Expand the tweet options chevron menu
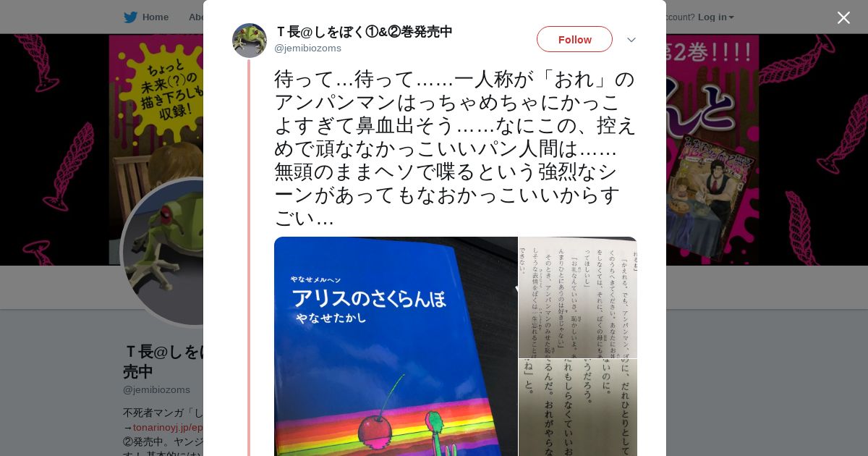 click(631, 40)
